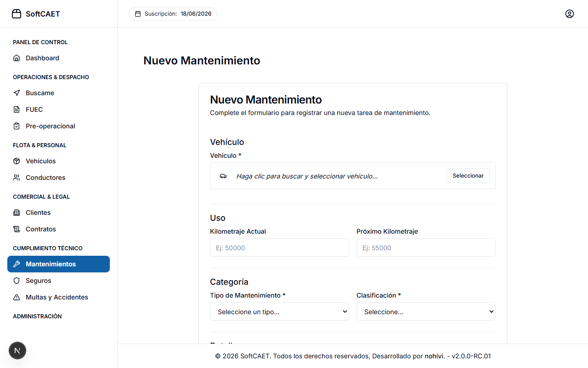Click the round N badge icon

pos(17,351)
